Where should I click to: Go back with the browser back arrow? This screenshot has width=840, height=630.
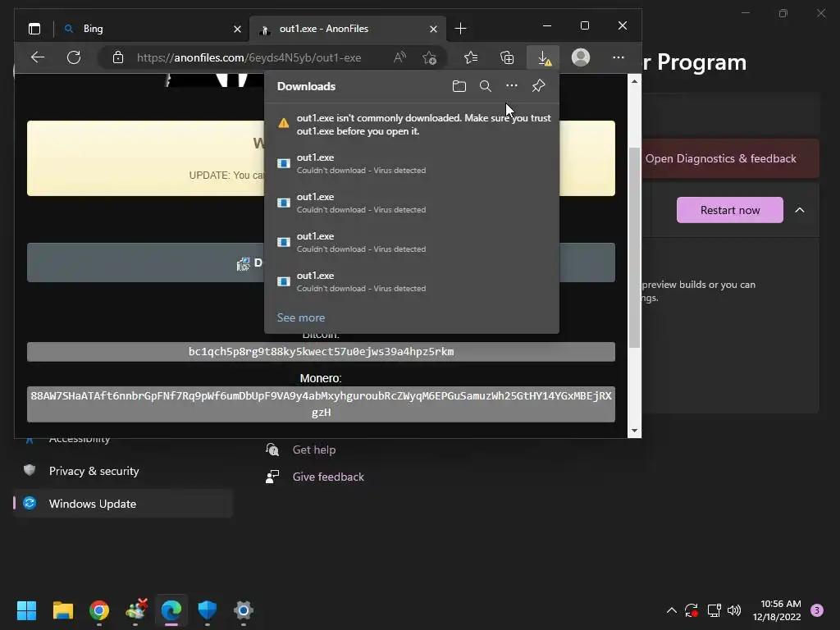[x=38, y=57]
